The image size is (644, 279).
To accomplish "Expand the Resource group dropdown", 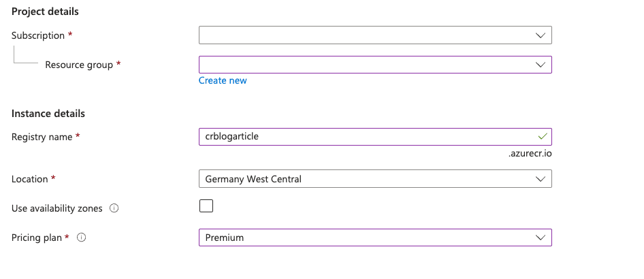I will tap(375, 65).
